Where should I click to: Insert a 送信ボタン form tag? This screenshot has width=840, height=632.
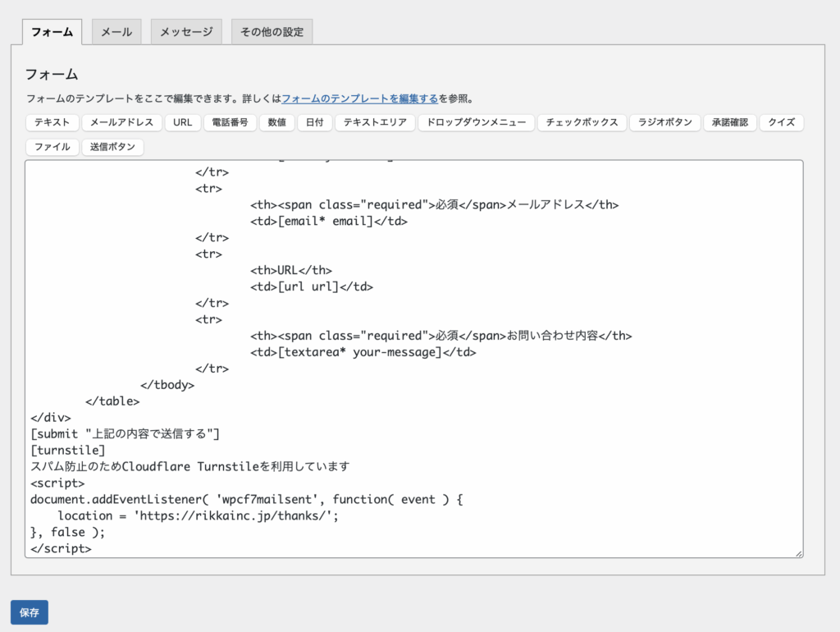(x=112, y=147)
